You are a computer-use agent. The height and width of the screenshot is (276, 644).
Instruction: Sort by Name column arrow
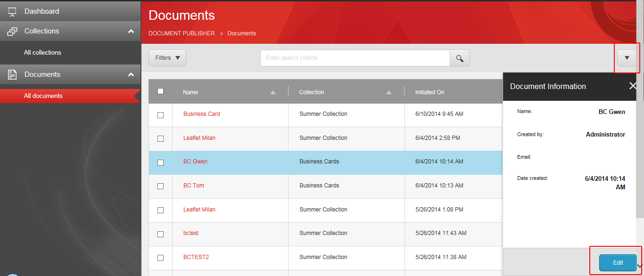pos(273,92)
